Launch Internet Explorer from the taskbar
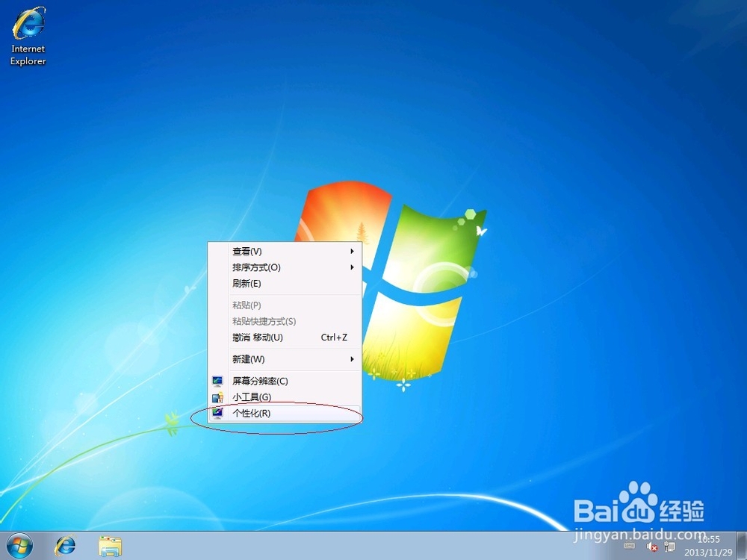This screenshot has height=560, width=747. [x=65, y=546]
